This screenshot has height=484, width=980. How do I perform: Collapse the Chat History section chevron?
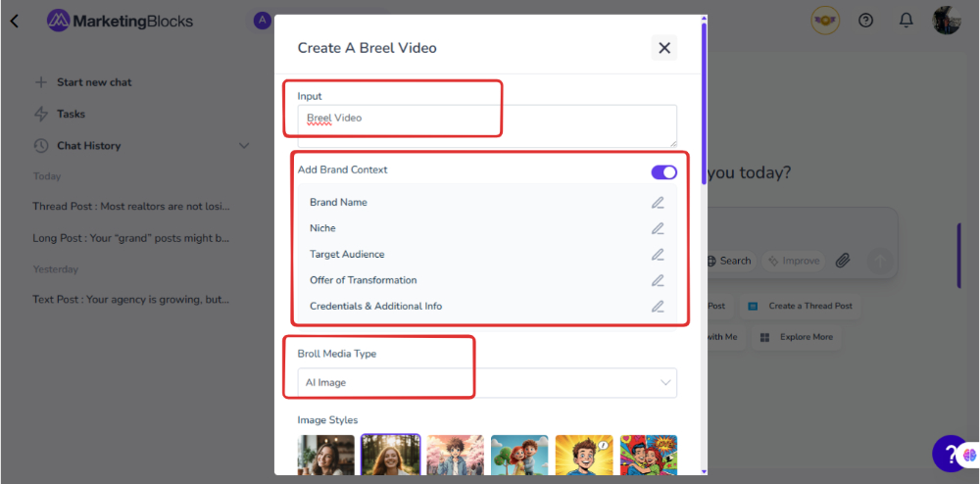click(244, 146)
